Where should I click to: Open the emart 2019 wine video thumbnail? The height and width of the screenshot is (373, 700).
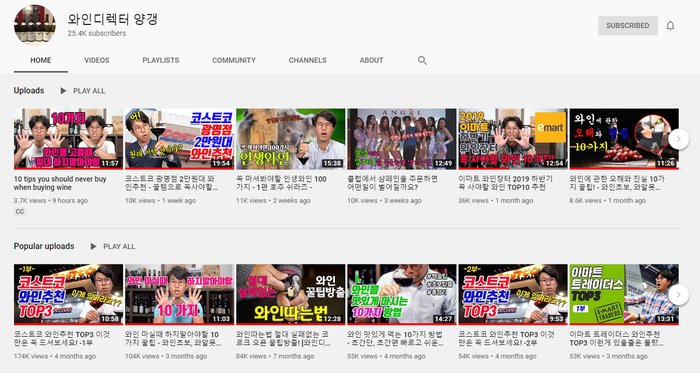click(513, 139)
